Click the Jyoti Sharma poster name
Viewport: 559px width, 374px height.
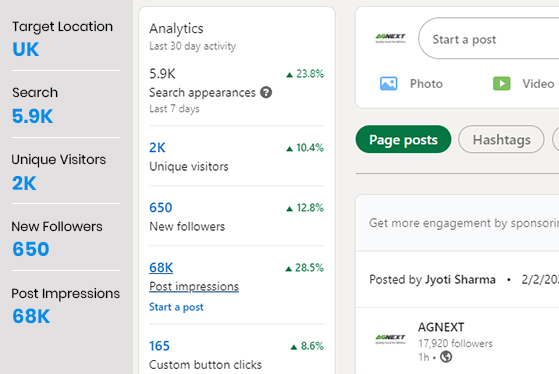[460, 280]
